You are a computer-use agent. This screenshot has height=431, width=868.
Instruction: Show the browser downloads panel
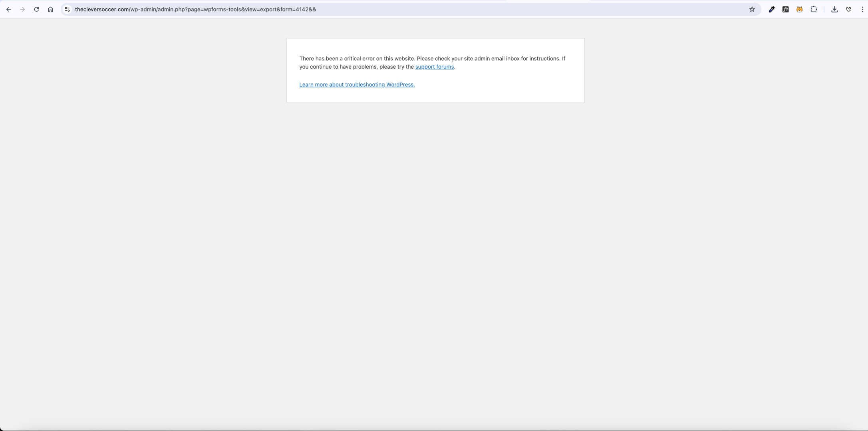click(x=834, y=10)
